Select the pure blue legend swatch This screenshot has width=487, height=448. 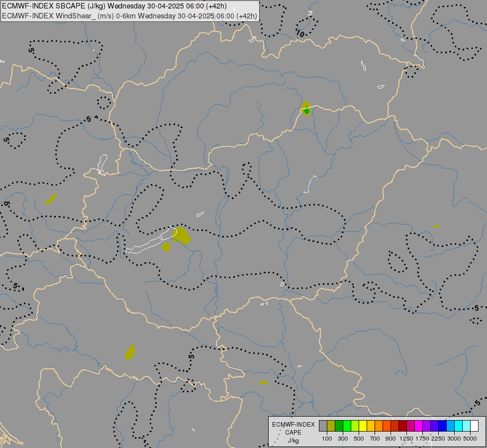click(443, 426)
